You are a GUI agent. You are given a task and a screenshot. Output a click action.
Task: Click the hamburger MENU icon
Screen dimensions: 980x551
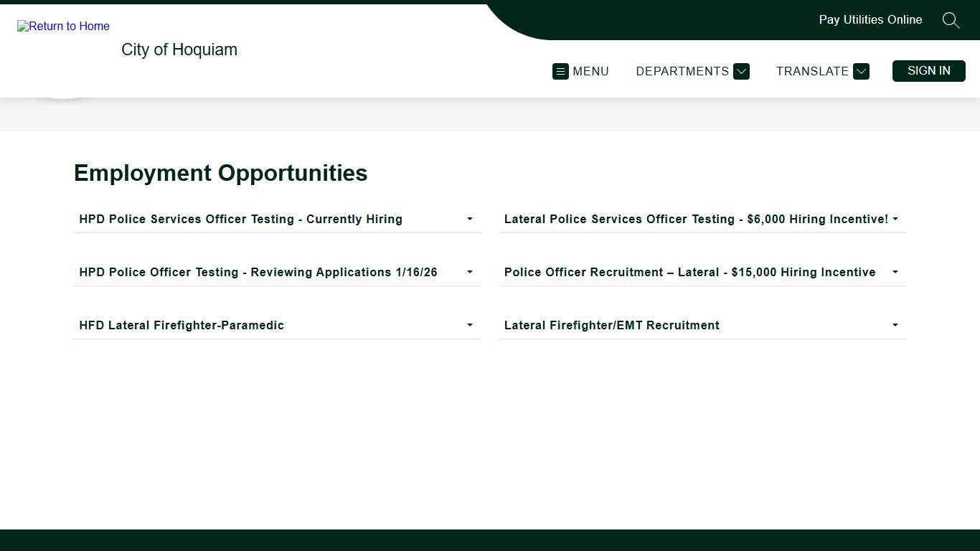[x=560, y=71]
